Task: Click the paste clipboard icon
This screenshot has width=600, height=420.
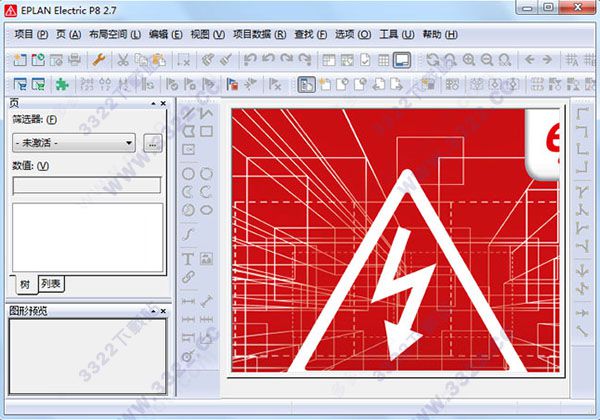Action: 158,60
